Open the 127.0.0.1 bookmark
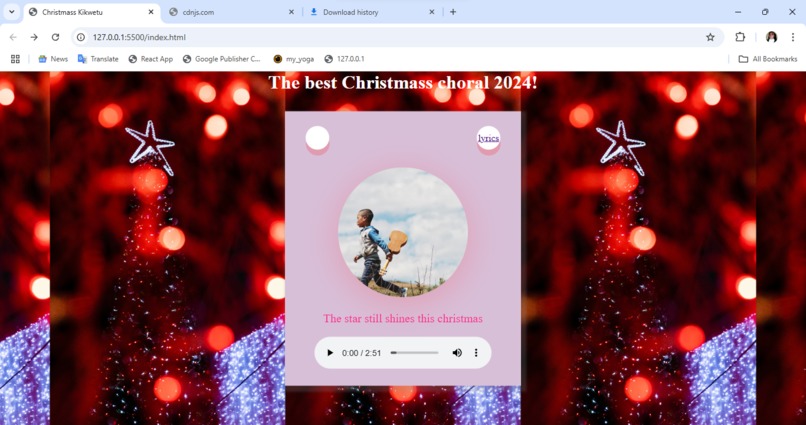 click(x=344, y=59)
